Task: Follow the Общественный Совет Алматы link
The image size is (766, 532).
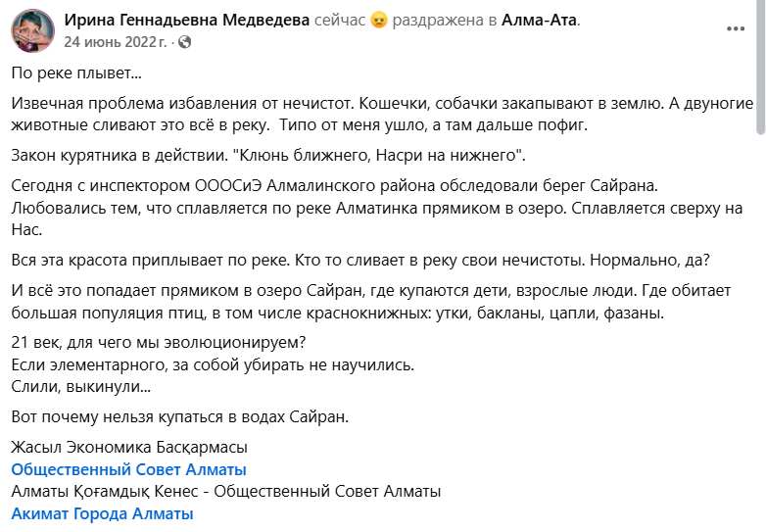Action: [x=129, y=469]
